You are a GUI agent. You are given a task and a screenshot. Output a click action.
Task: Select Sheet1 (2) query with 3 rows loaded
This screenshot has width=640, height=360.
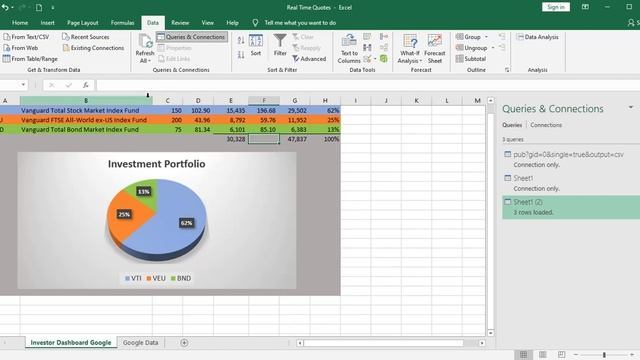(x=571, y=207)
